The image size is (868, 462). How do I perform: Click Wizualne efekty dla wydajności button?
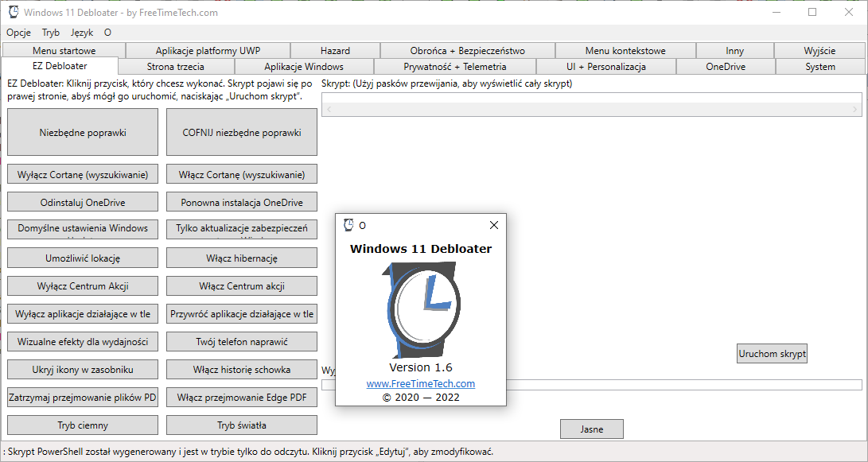pyautogui.click(x=83, y=341)
